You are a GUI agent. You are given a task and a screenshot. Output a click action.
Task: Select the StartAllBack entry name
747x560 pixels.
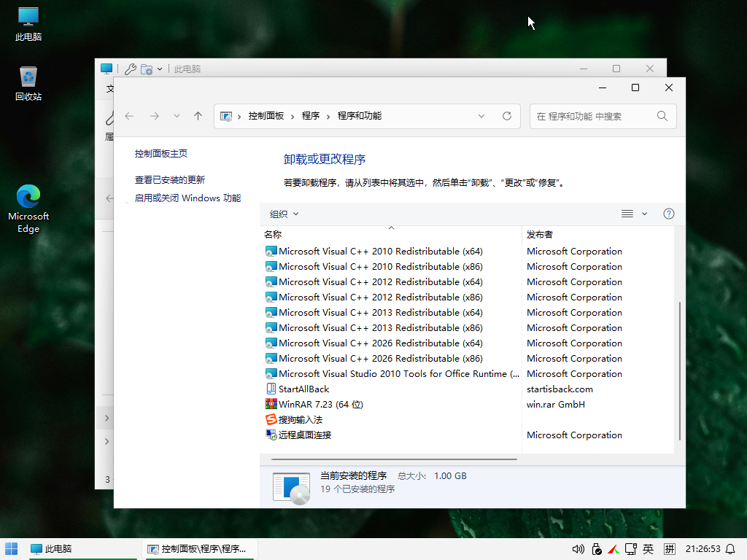point(304,389)
